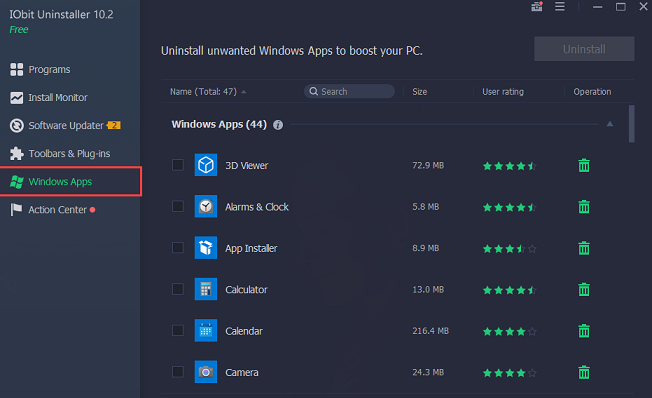Click the Calculator app icon
The image size is (652, 398).
pos(206,289)
